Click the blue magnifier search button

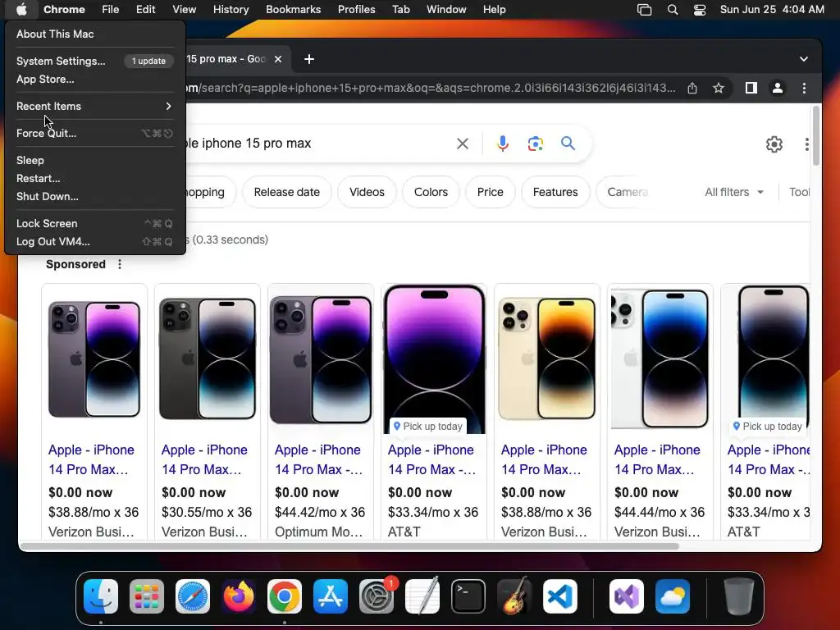[568, 143]
